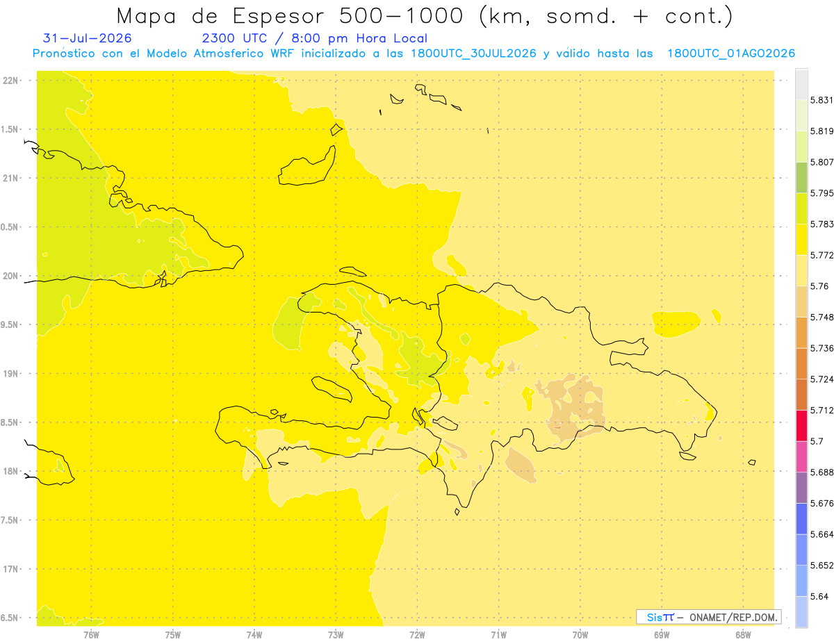Click the 'ONAMET/REP.DOM.' credit box
The width and height of the screenshot is (834, 644).
coord(709,617)
